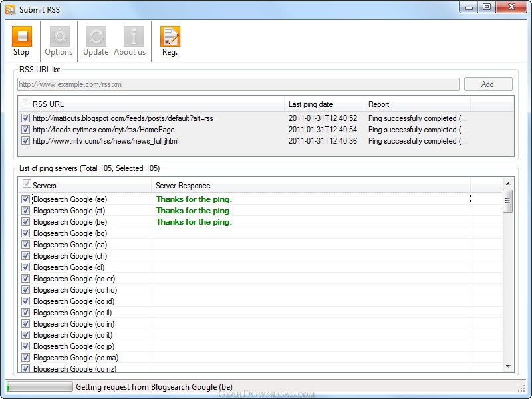The height and width of the screenshot is (399, 532).
Task: Uncheck Blogsearch Google (cl) checkbox
Action: pyautogui.click(x=25, y=267)
